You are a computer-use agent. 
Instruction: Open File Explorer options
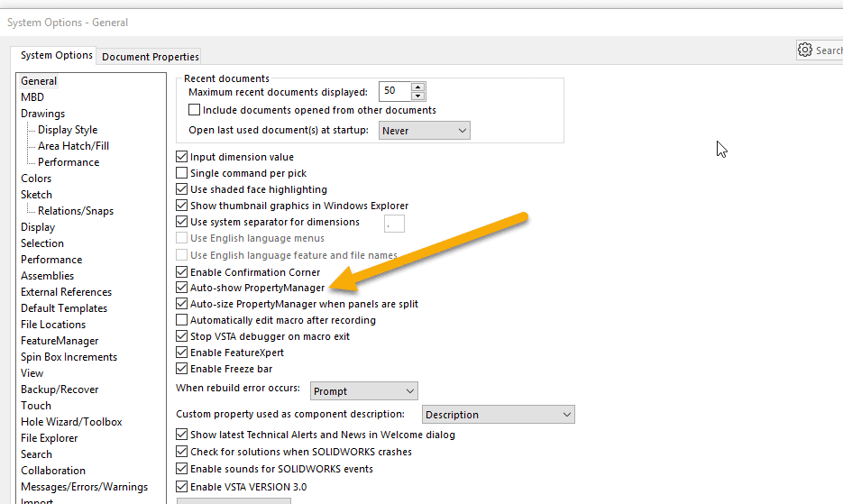coord(49,438)
